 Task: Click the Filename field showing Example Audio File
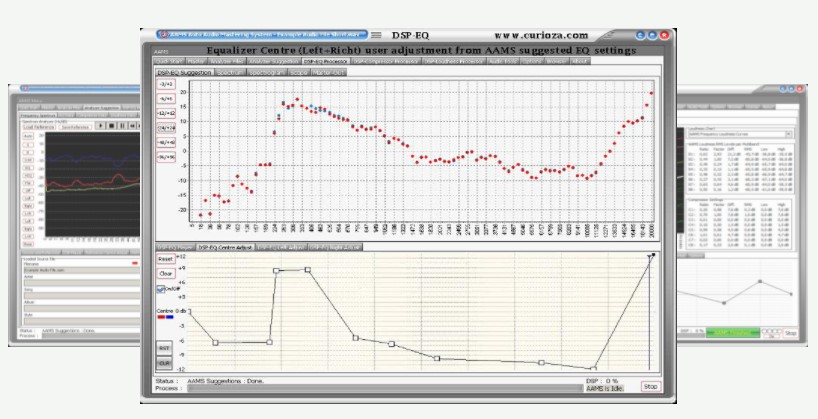tap(81, 270)
